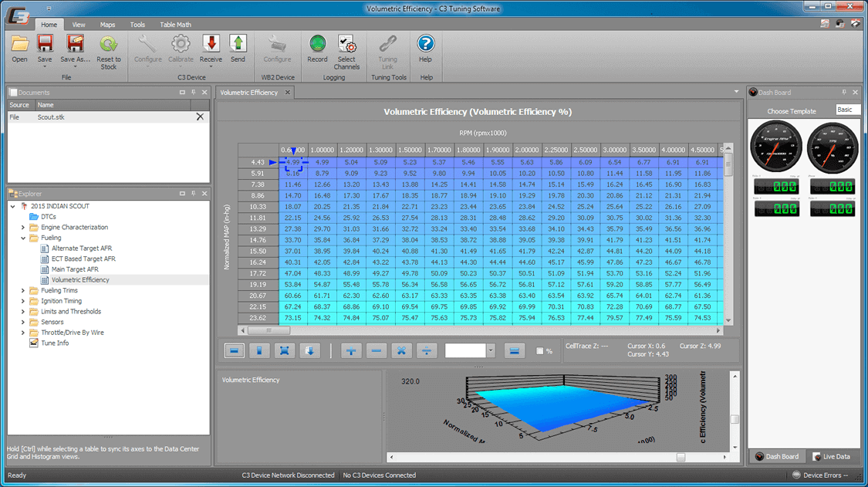Pin the Explorer panel
The height and width of the screenshot is (487, 868).
(x=193, y=194)
